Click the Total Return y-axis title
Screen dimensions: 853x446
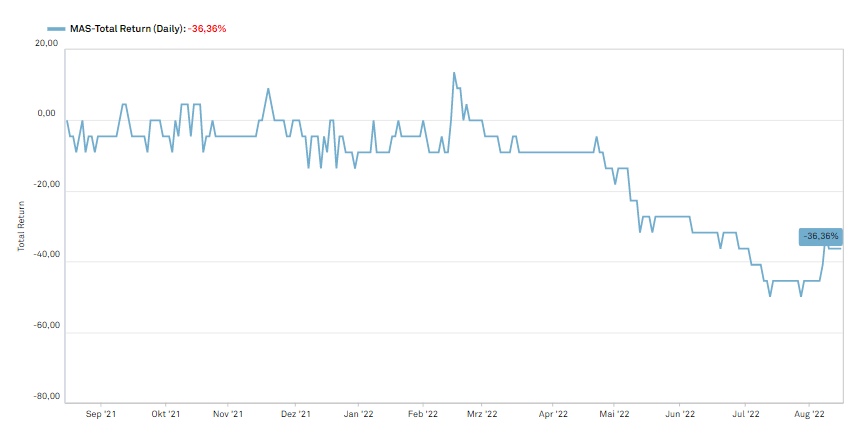[x=21, y=226]
